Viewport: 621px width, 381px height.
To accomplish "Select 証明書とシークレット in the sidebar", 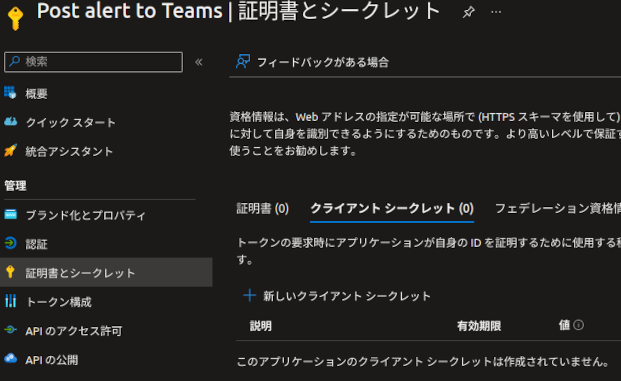I will [x=106, y=272].
